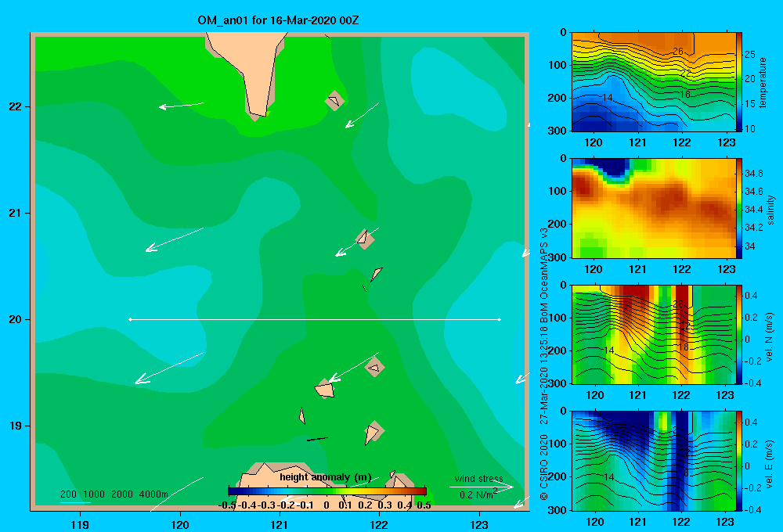Click the 'height anomaly (m)' label

tap(326, 477)
